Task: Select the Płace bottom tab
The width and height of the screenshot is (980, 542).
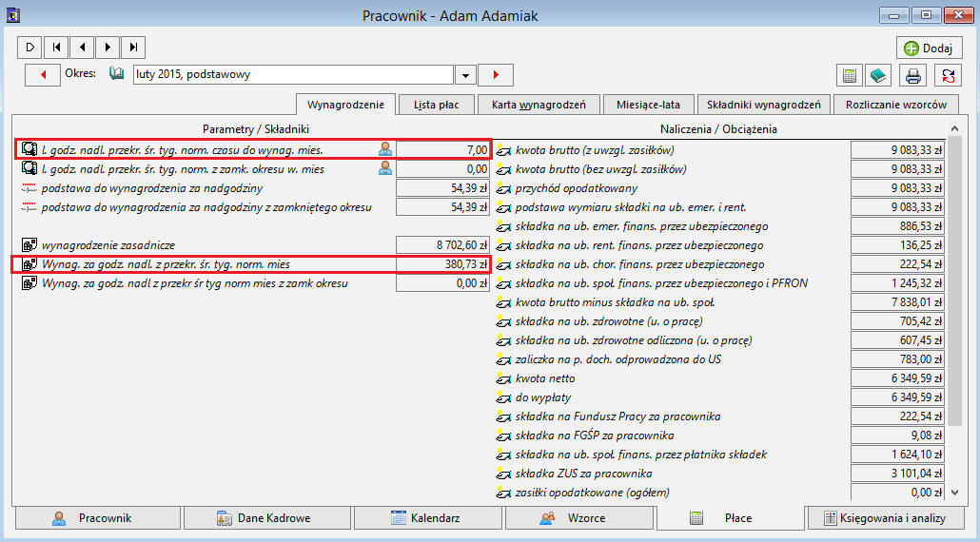Action: (731, 517)
